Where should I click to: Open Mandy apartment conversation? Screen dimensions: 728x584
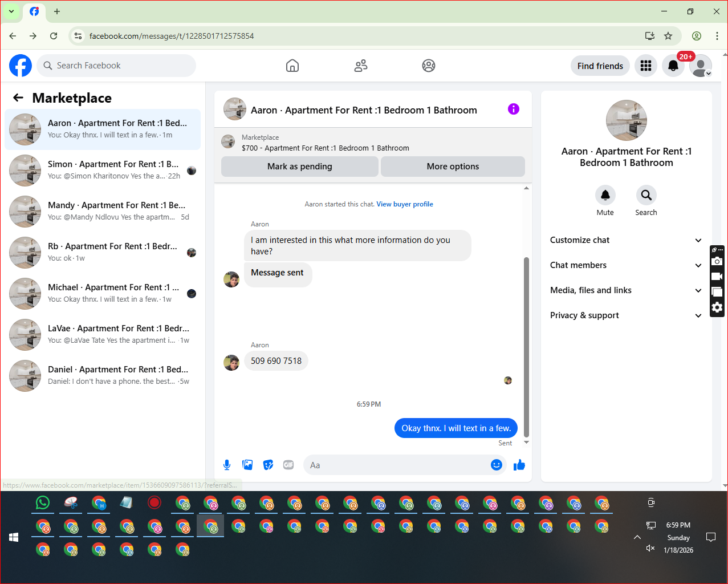click(x=103, y=212)
